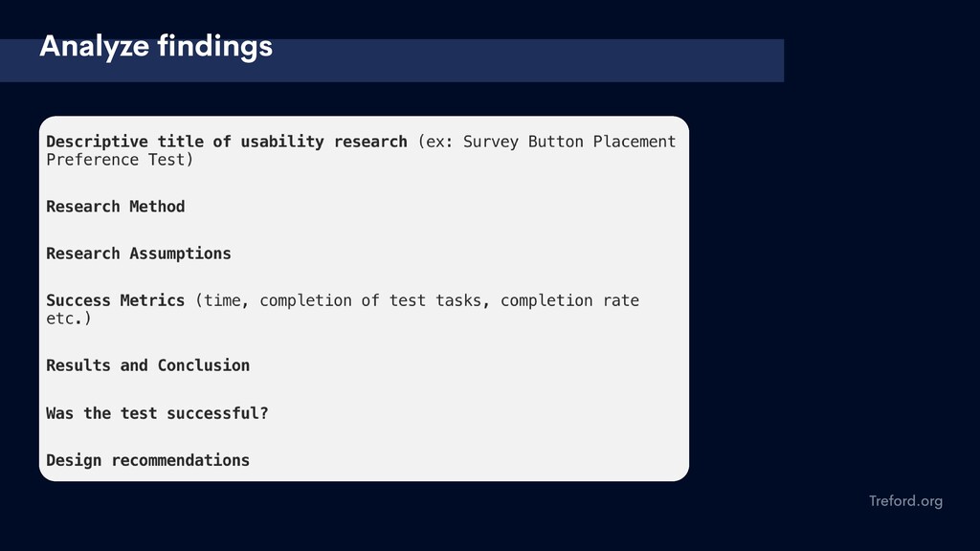Click the "Results and Conclusion" line
980x551 pixels.
pyautogui.click(x=148, y=365)
